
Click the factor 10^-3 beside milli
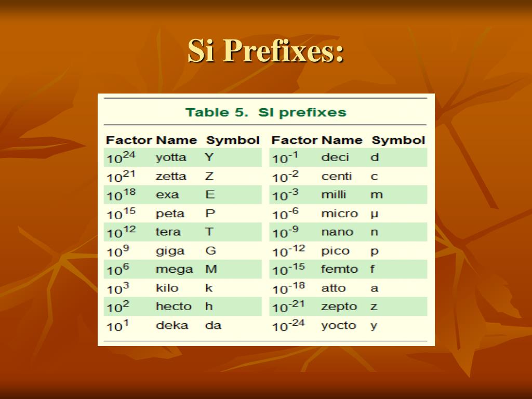285,195
